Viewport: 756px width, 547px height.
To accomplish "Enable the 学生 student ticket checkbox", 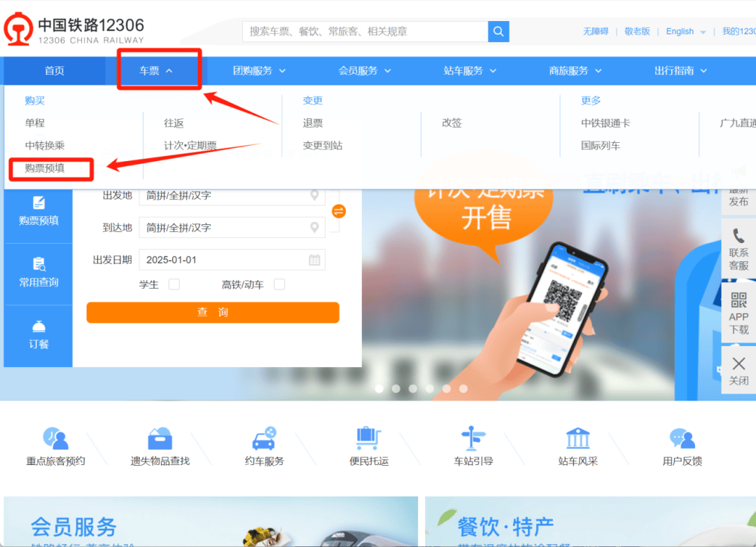I will click(174, 284).
